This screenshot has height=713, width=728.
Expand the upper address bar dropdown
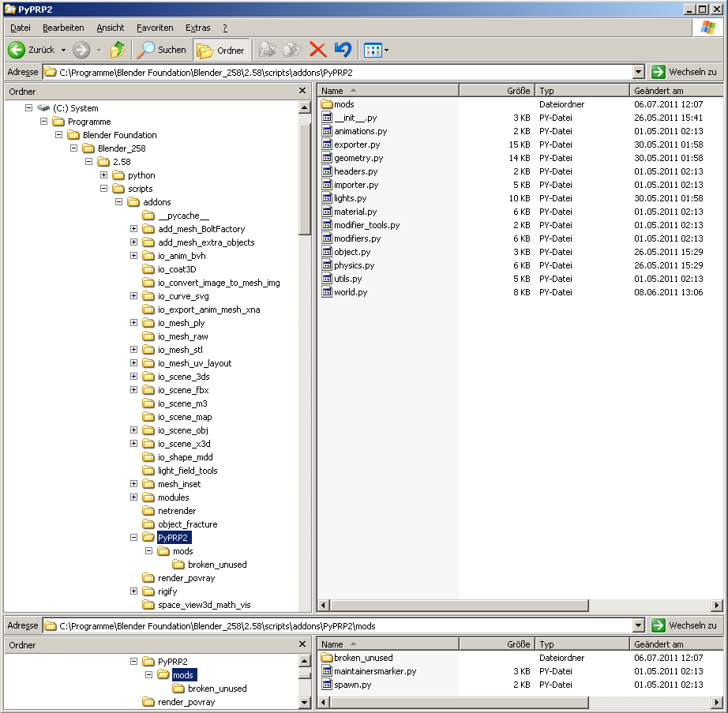click(x=639, y=72)
